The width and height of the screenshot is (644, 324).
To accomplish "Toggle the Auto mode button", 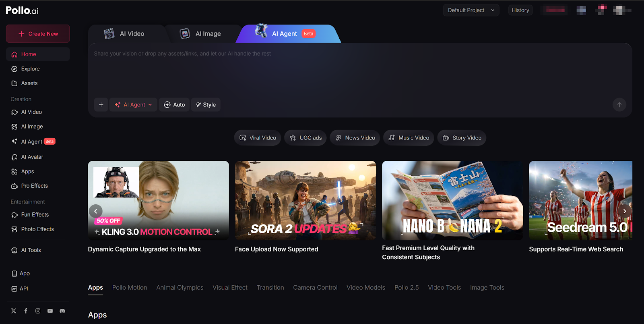I will point(174,105).
